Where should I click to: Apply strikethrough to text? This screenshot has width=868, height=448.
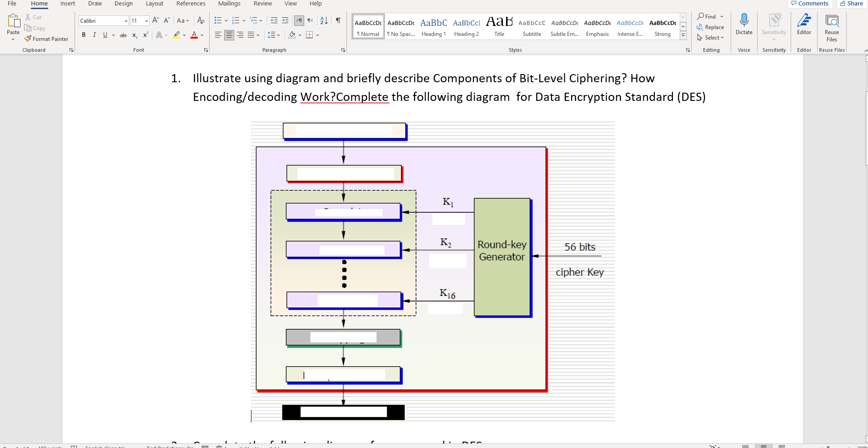[x=122, y=35]
